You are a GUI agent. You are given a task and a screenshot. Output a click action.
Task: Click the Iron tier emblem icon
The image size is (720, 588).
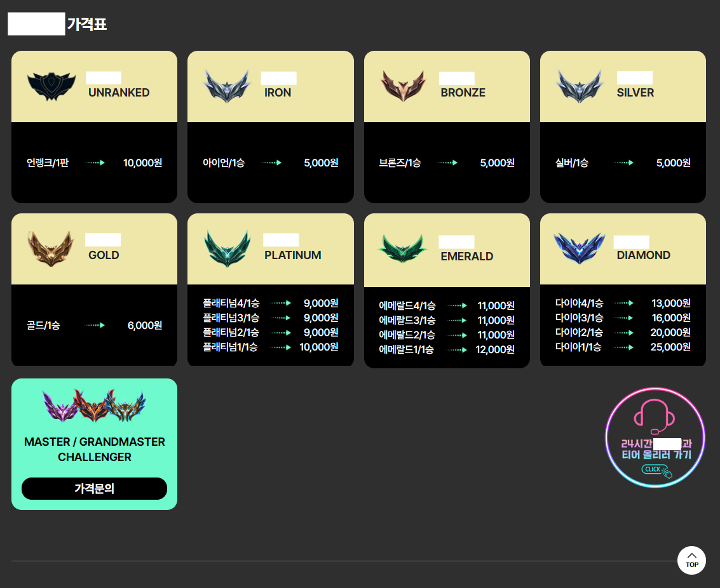pyautogui.click(x=228, y=86)
